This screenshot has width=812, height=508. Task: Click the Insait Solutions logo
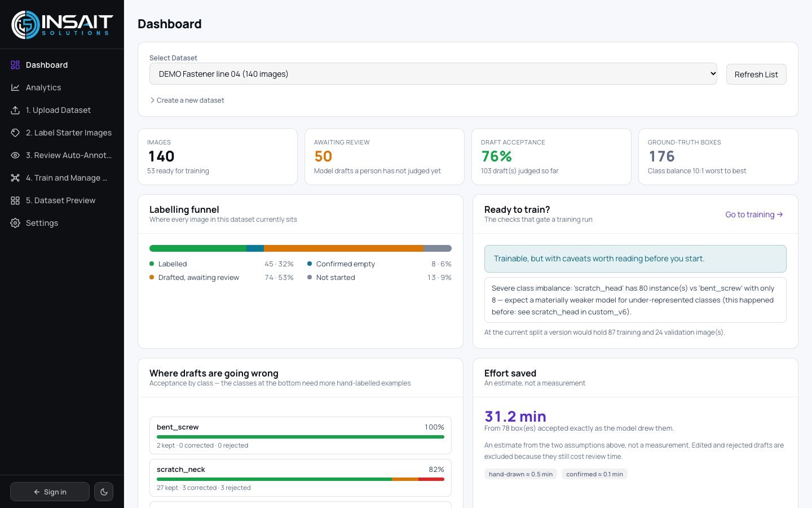(x=62, y=25)
